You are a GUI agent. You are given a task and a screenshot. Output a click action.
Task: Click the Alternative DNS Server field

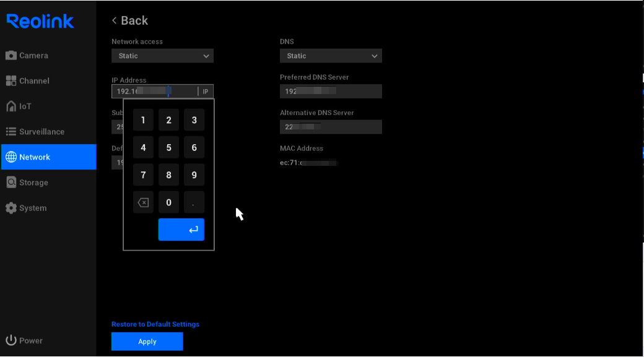click(331, 127)
